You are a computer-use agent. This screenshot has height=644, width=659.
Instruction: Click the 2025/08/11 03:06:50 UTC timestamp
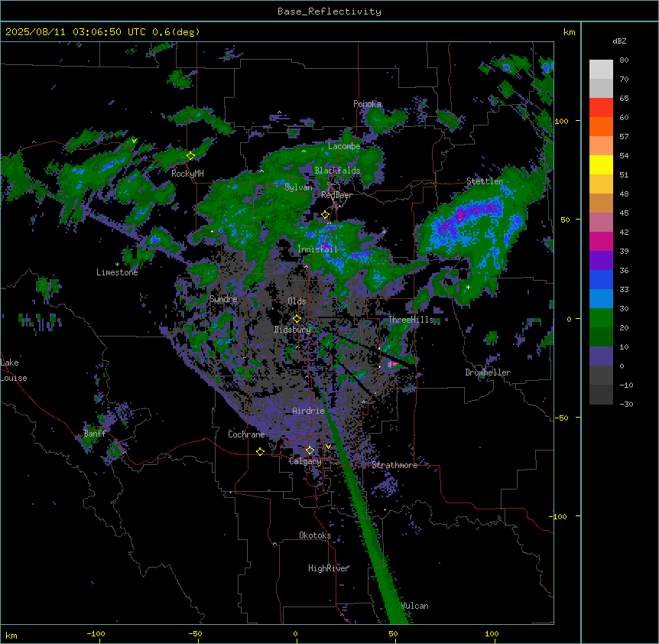click(76, 32)
